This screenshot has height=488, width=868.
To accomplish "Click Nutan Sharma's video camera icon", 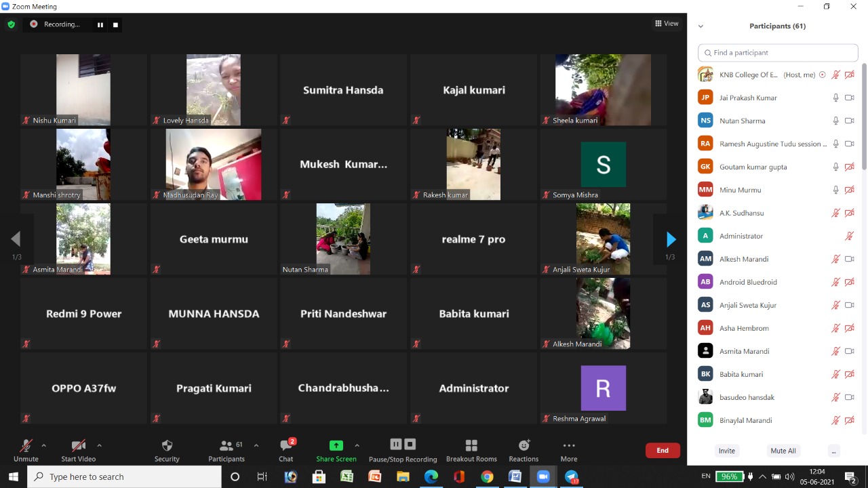I will tap(849, 121).
